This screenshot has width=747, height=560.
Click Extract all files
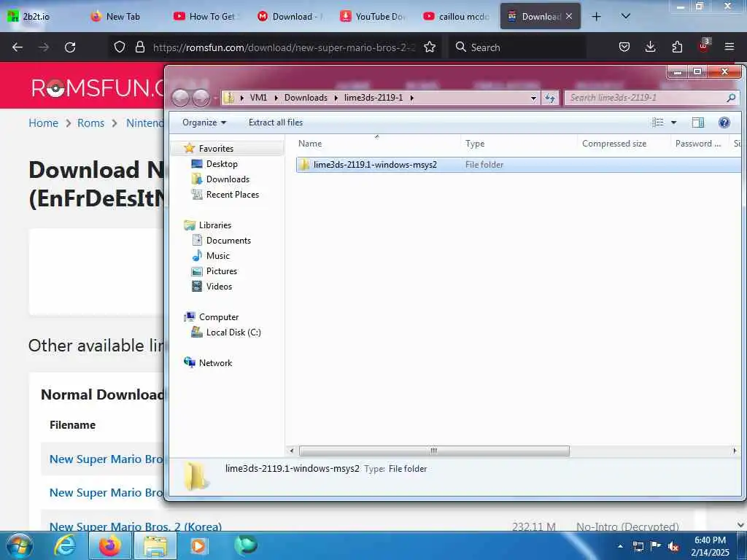pos(275,122)
